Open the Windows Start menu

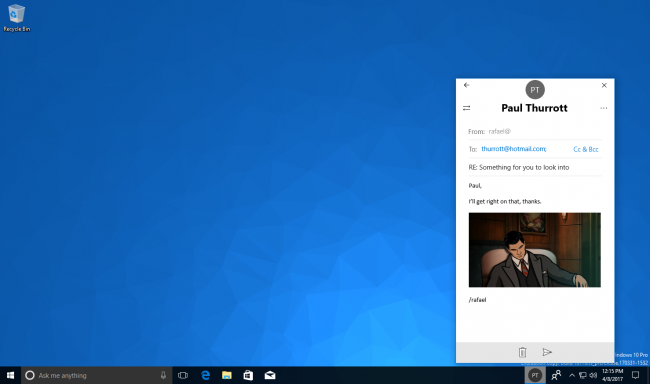click(x=10, y=375)
